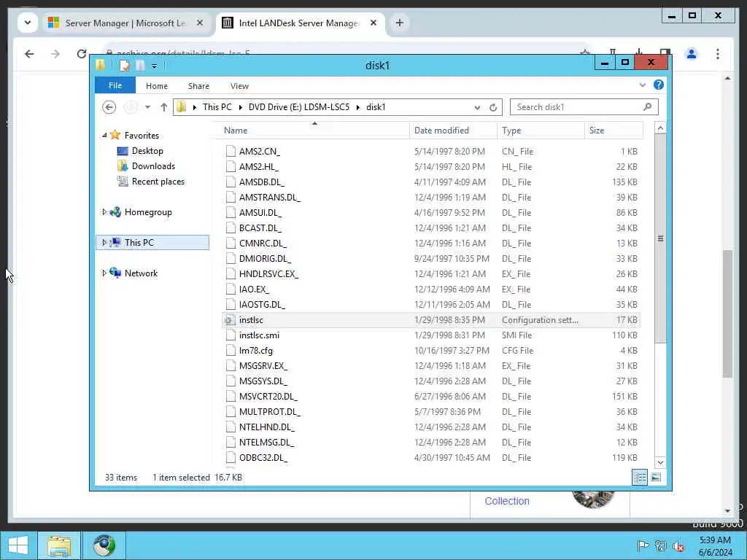Viewport: 747px width, 560px height.
Task: Click This PC breadcrumb in address bar
Action: pyautogui.click(x=217, y=107)
